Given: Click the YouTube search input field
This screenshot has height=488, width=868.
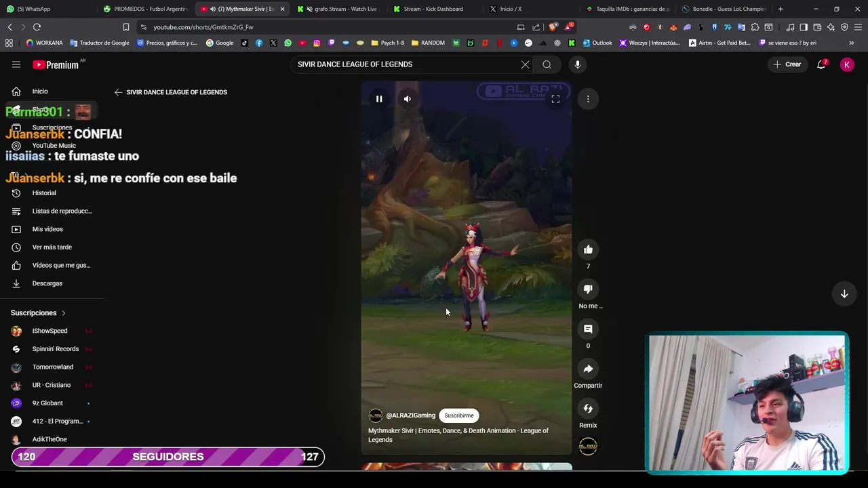Looking at the screenshot, I should click(406, 64).
